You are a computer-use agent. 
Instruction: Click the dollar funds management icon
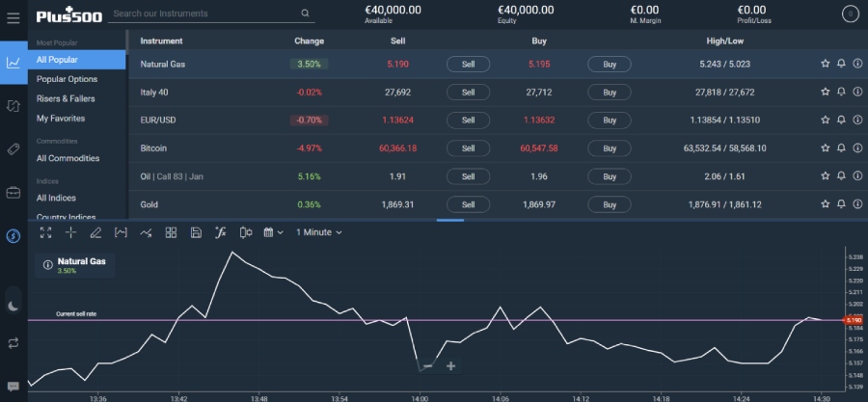tap(14, 236)
